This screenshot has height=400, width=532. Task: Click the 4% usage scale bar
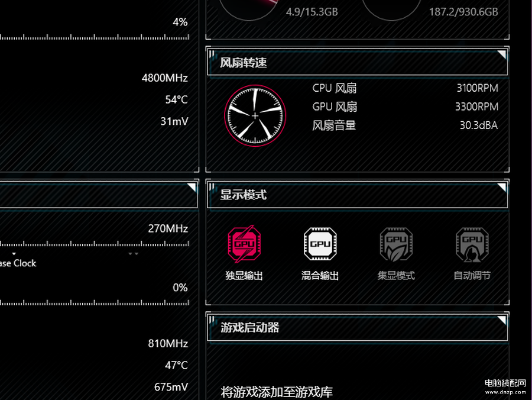[x=95, y=37]
